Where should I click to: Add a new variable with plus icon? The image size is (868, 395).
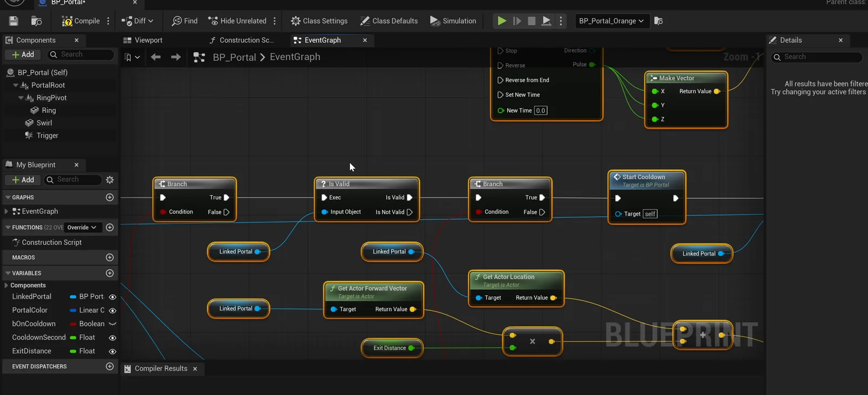pyautogui.click(x=110, y=273)
